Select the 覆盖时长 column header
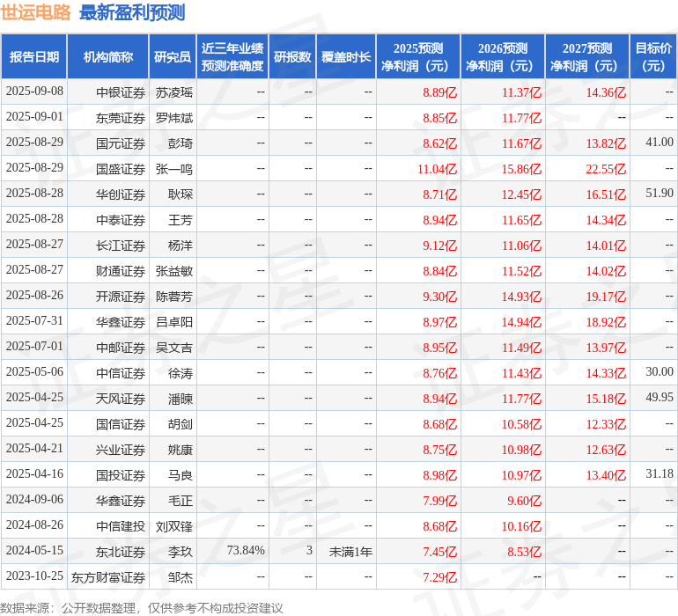The image size is (678, 616). coord(346,56)
